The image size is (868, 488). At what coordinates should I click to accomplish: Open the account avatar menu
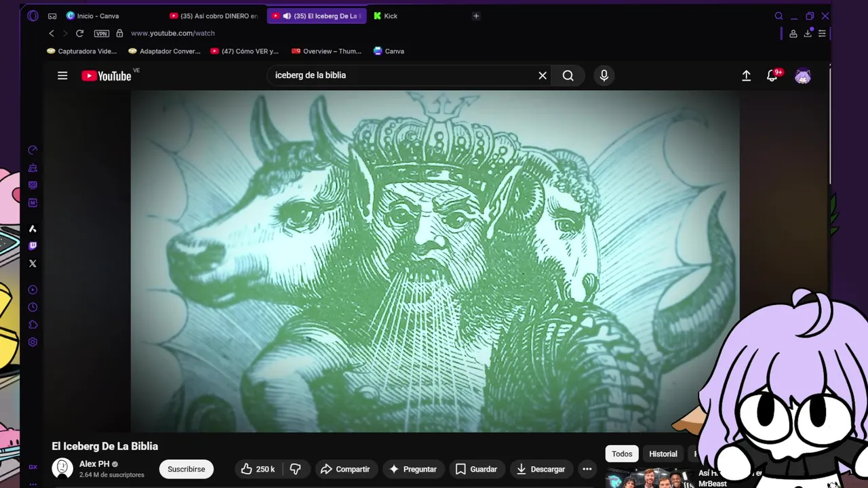point(803,76)
